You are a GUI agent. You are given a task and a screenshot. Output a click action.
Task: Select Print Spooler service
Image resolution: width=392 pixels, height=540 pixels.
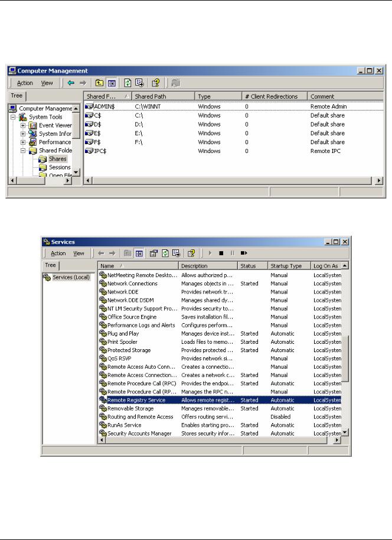click(x=220, y=342)
